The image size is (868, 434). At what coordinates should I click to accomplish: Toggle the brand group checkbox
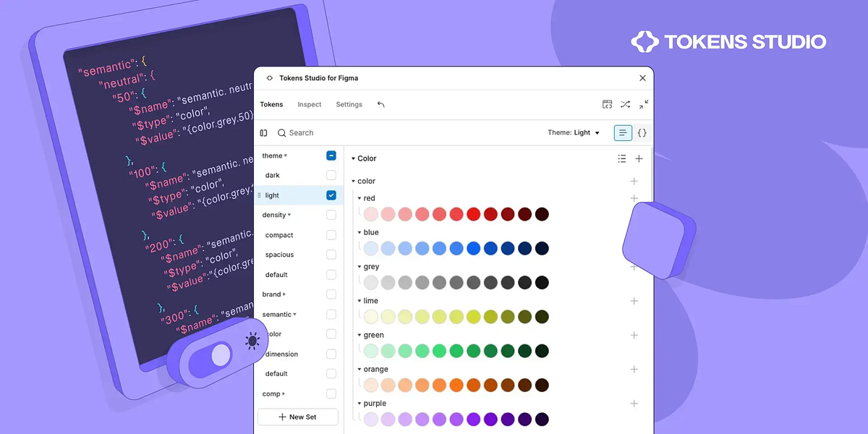coord(331,294)
